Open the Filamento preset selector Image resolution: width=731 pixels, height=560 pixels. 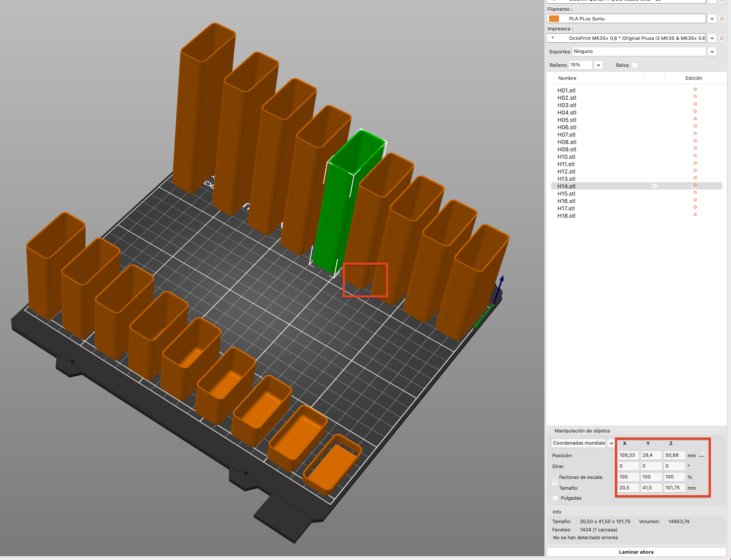[712, 19]
